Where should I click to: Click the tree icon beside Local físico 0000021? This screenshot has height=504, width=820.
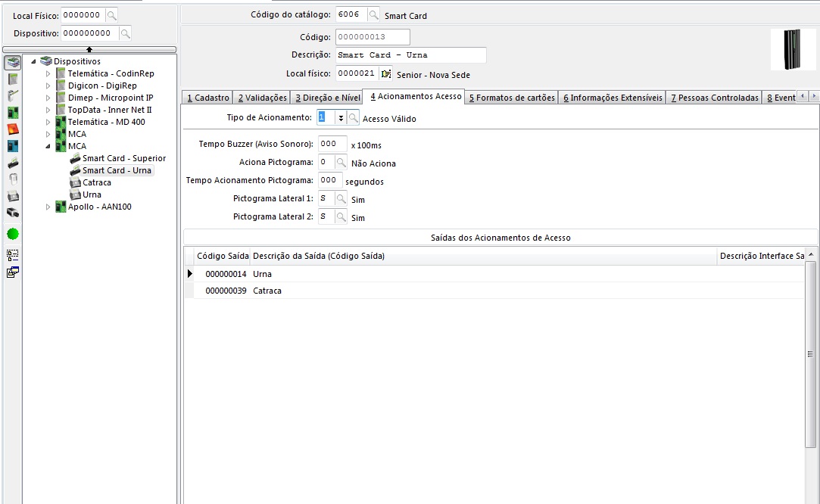(x=386, y=74)
